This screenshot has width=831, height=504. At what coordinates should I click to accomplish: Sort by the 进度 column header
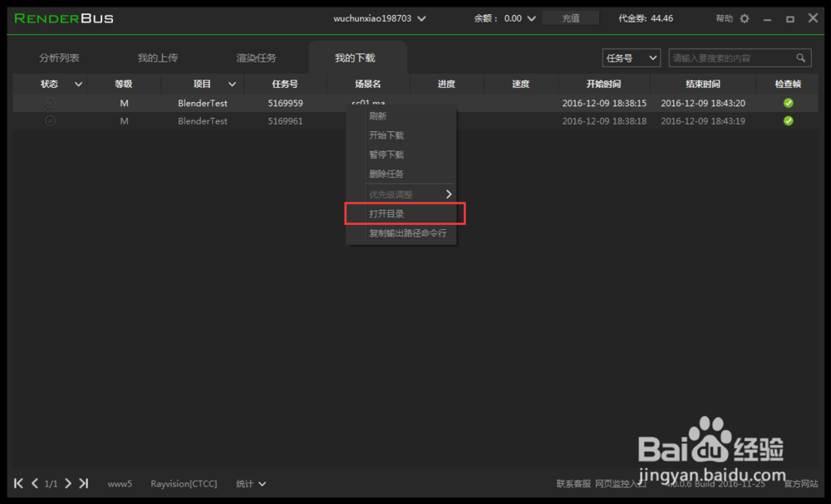(446, 84)
